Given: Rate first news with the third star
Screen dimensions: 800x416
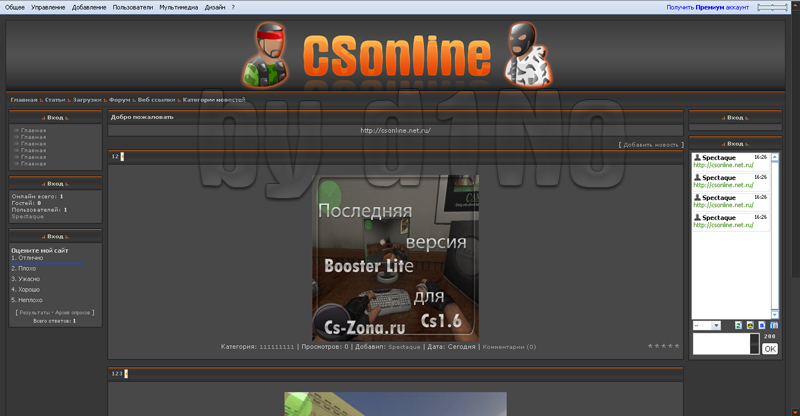Looking at the screenshot, I should (664, 346).
